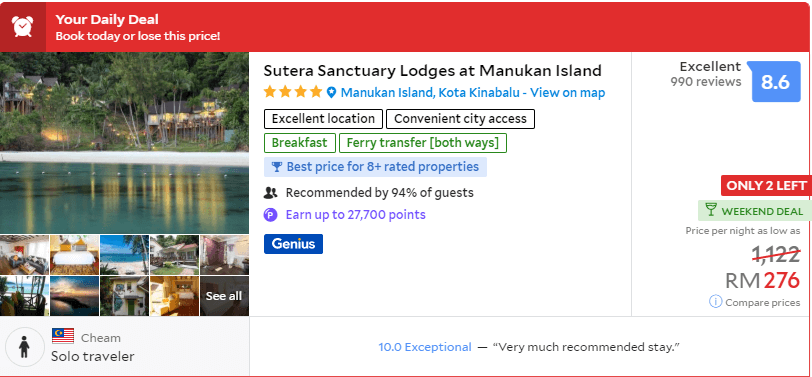Click the solo traveler person icon
The height and width of the screenshot is (377, 812).
(x=24, y=346)
